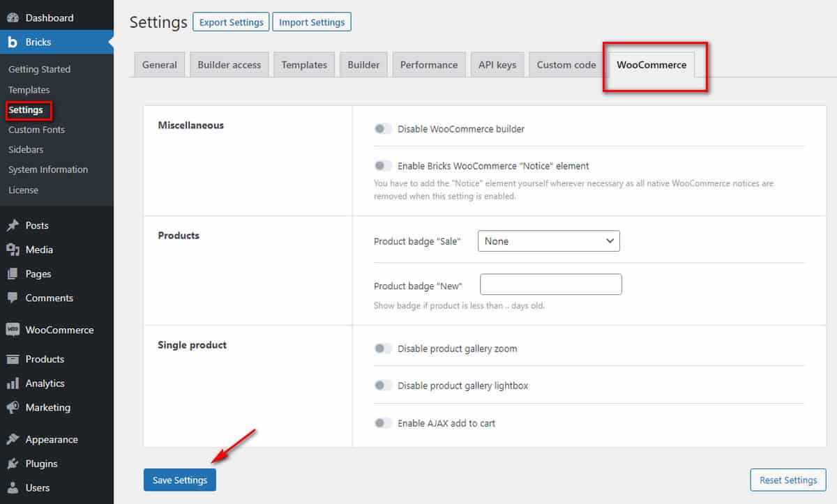Toggle Disable product gallery zoom
Image resolution: width=837 pixels, height=504 pixels.
pyautogui.click(x=383, y=349)
